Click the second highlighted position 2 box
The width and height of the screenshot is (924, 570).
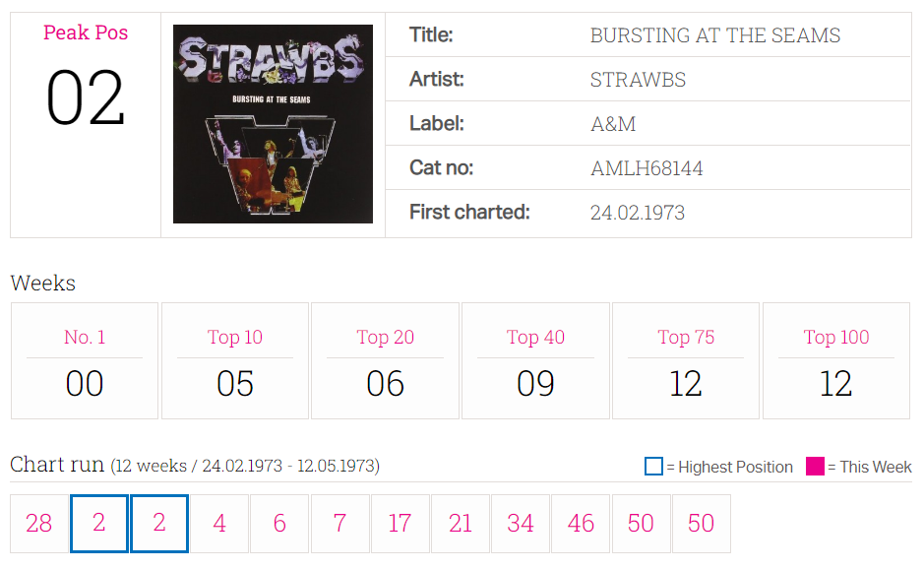pos(159,524)
